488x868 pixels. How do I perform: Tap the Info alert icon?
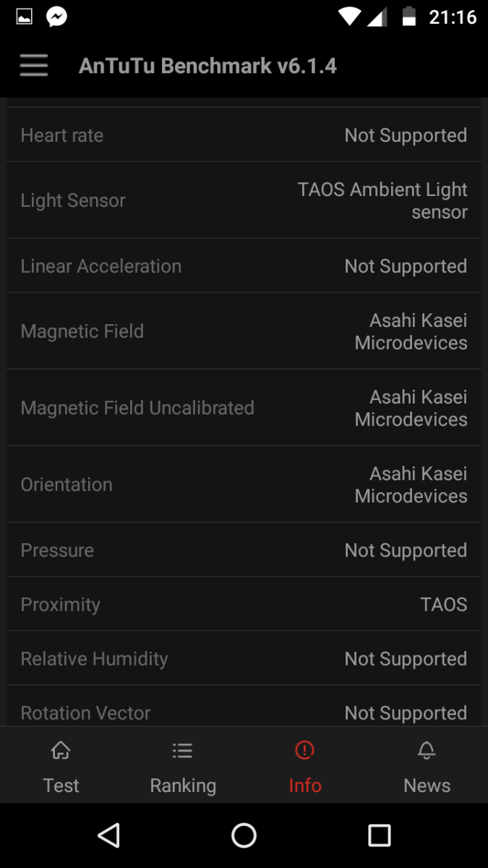[304, 751]
